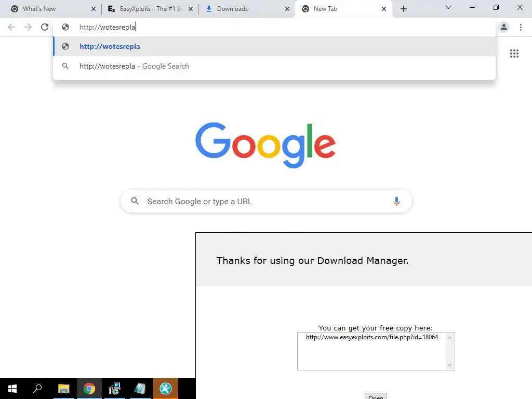
Task: Click the Thanks for using our Download Manager heading
Action: 312,261
